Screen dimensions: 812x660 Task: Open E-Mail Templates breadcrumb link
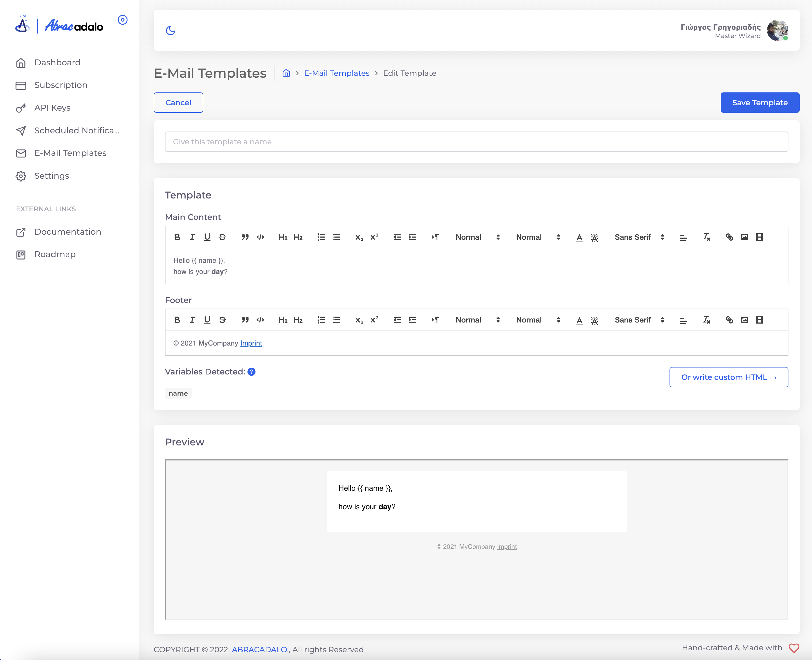point(336,73)
